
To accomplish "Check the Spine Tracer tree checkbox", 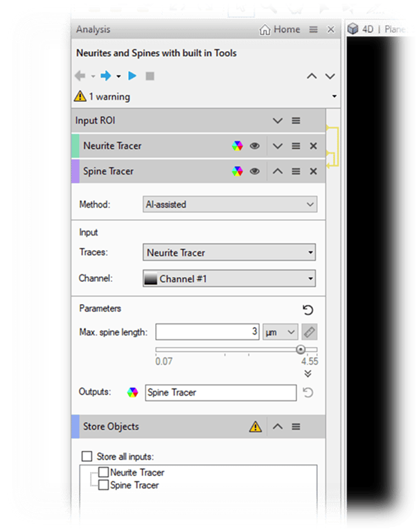I will (103, 484).
